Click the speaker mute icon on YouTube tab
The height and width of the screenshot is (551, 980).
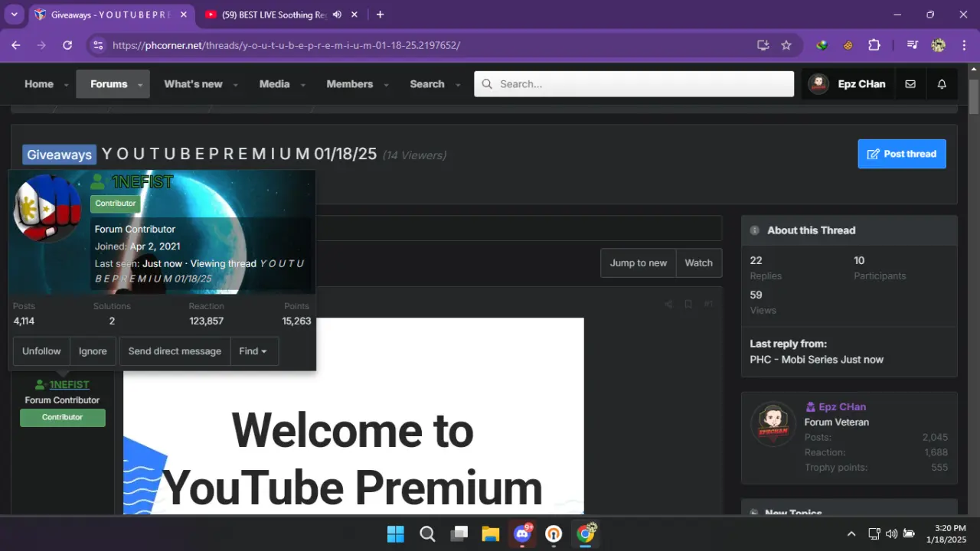338,15
